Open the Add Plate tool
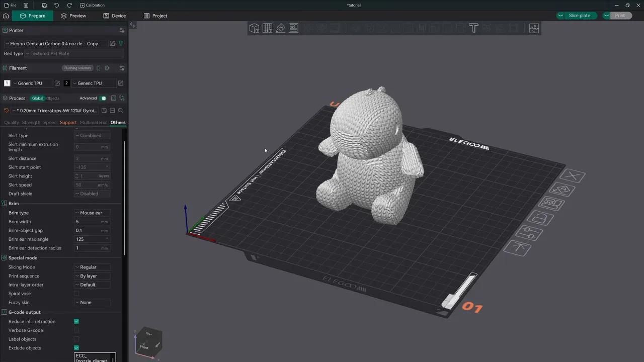 (267, 28)
